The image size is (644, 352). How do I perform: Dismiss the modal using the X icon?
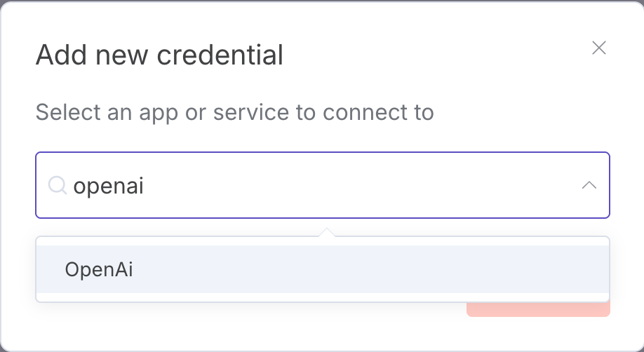click(598, 48)
